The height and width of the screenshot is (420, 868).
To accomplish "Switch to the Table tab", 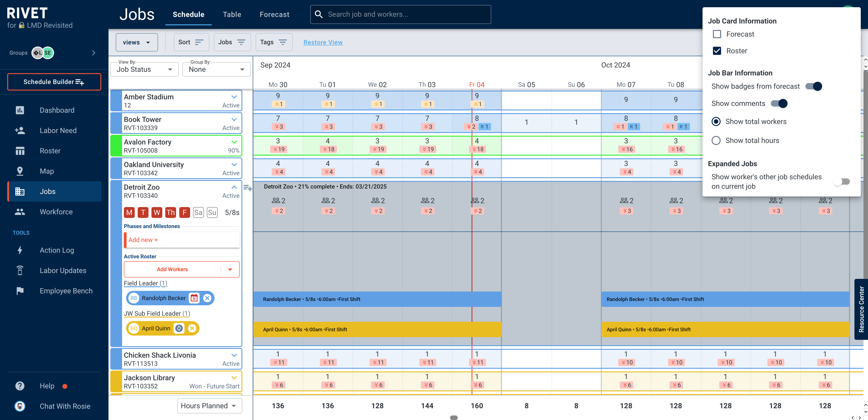I will tap(232, 14).
